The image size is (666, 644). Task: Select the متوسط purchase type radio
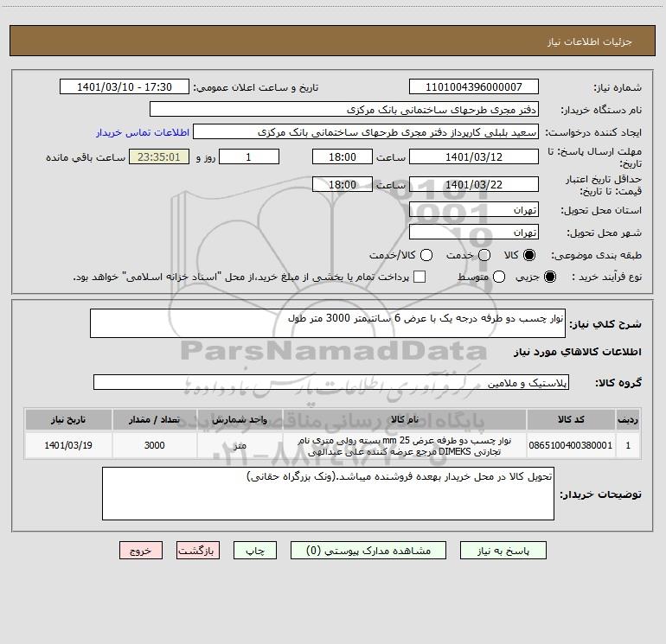click(x=499, y=277)
